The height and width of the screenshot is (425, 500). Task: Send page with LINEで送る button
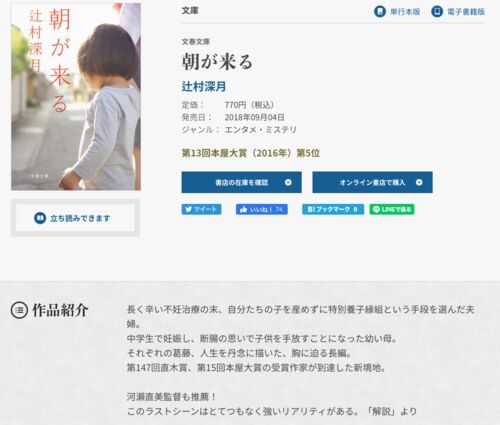click(392, 209)
